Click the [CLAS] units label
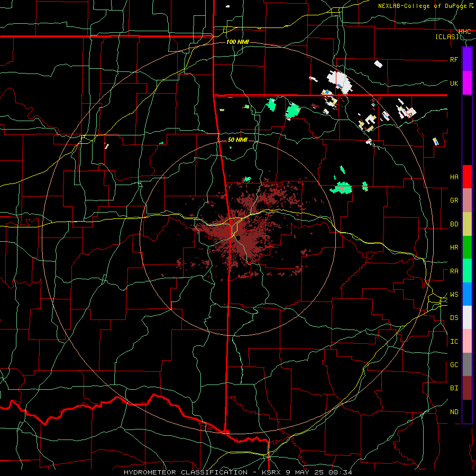 click(447, 37)
